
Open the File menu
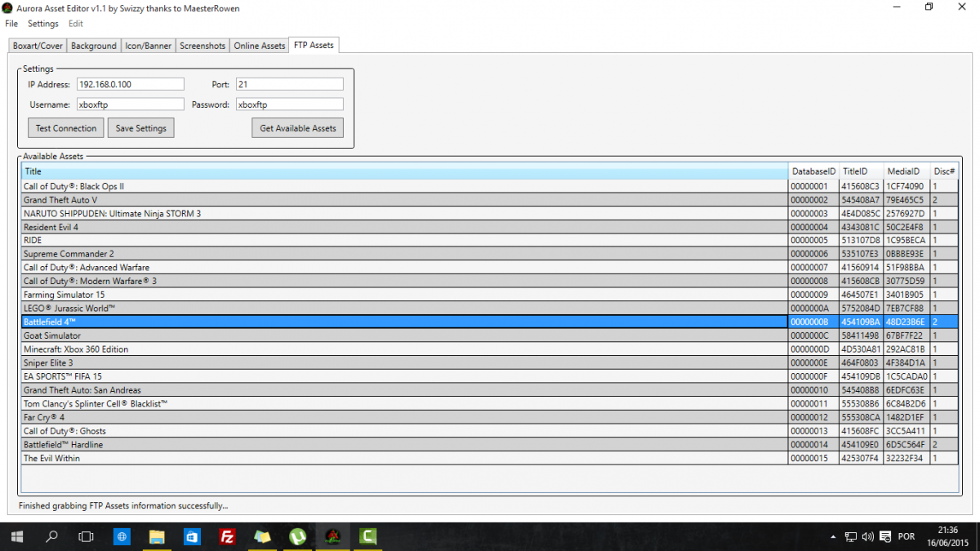tap(11, 24)
